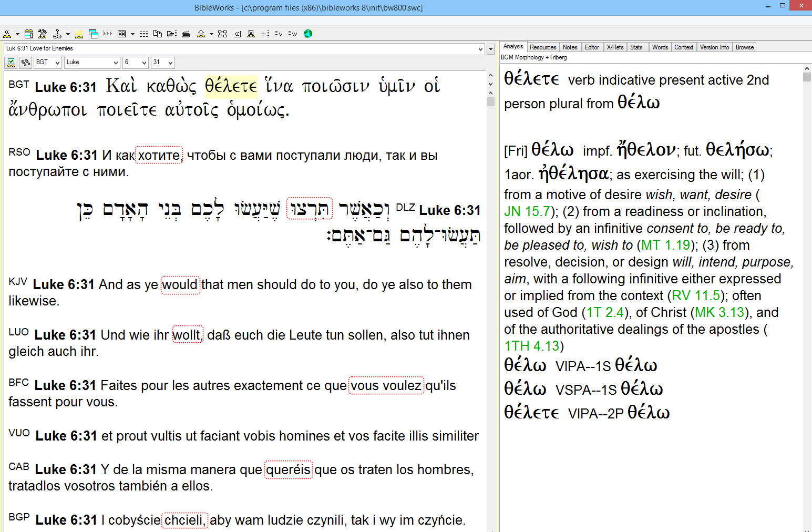Image resolution: width=812 pixels, height=532 pixels.
Task: Click the word 'chcieli' in BGP verse
Action: [x=184, y=520]
